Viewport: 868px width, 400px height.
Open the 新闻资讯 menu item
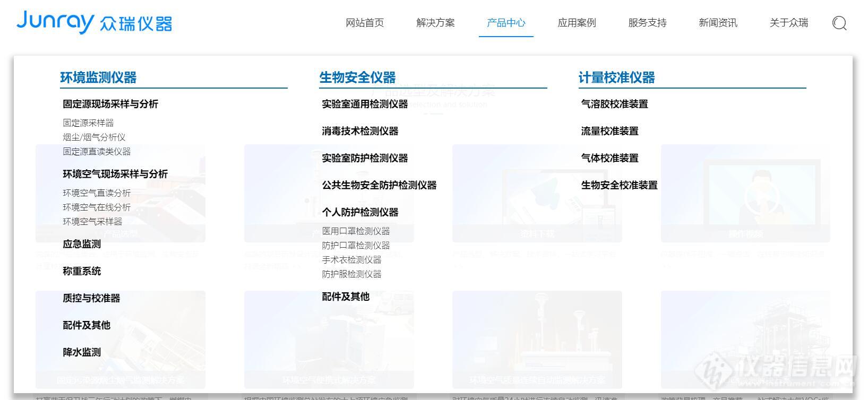pyautogui.click(x=718, y=23)
